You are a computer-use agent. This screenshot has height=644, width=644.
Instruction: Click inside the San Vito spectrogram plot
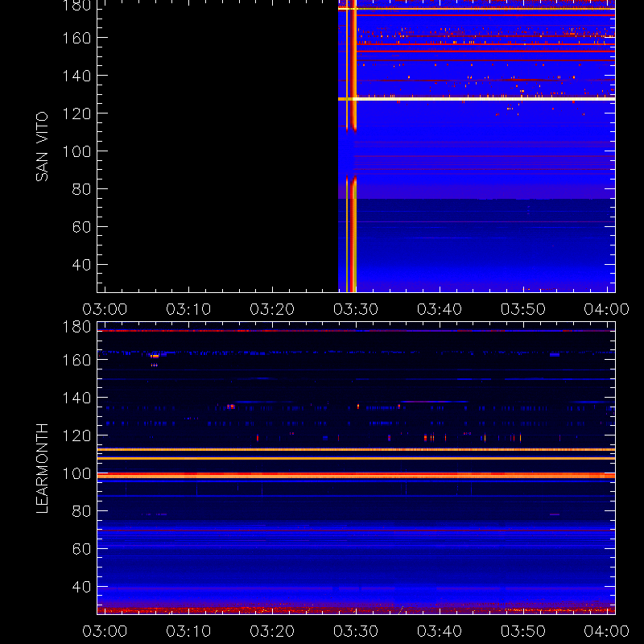coord(356,147)
